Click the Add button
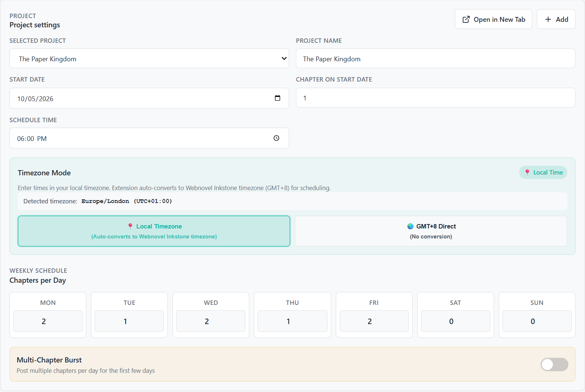The image size is (585, 392). (x=556, y=19)
